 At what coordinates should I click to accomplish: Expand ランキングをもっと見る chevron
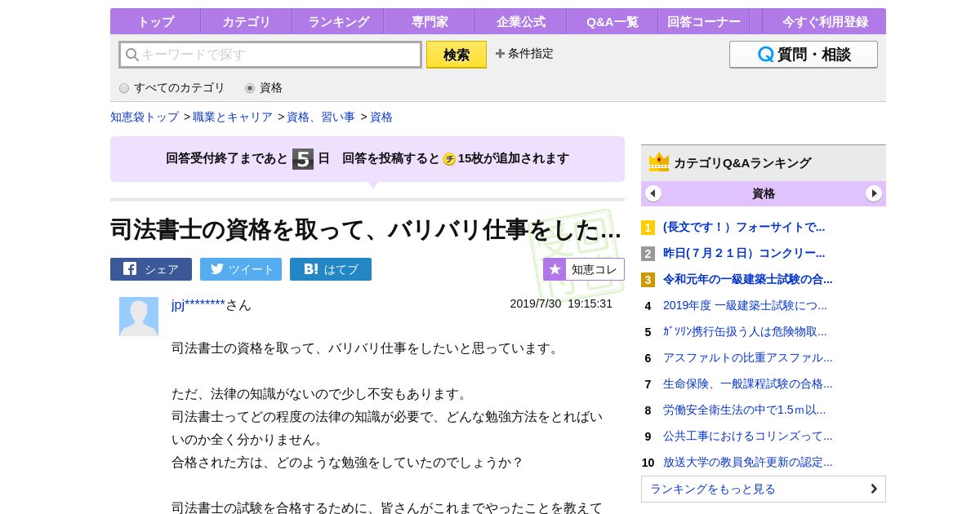point(873,489)
